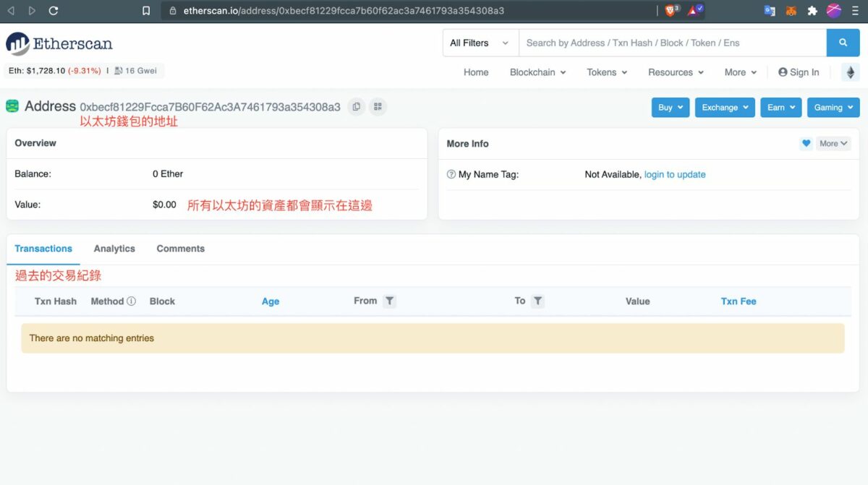Image resolution: width=868 pixels, height=485 pixels.
Task: Open the All Filters dropdown
Action: point(479,43)
